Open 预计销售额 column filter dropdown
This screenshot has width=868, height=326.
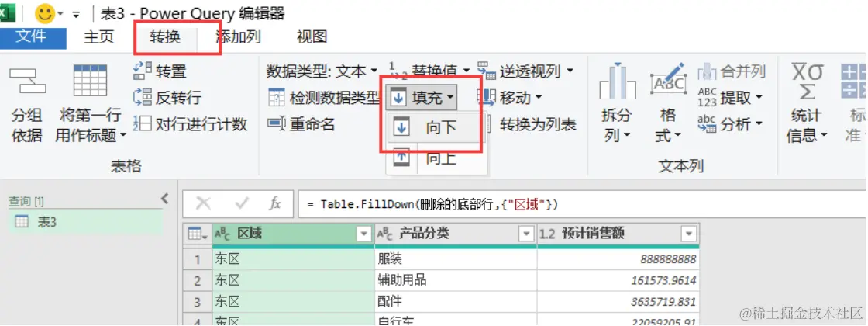tap(689, 234)
